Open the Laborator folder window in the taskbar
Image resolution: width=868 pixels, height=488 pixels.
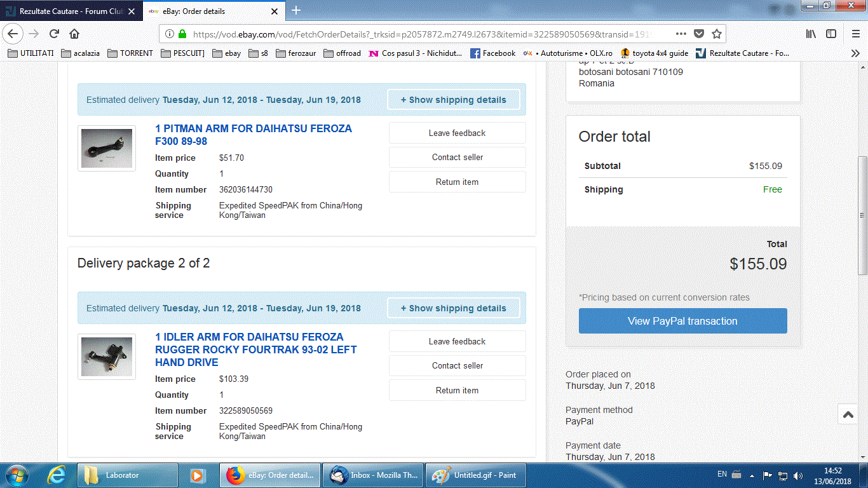127,475
